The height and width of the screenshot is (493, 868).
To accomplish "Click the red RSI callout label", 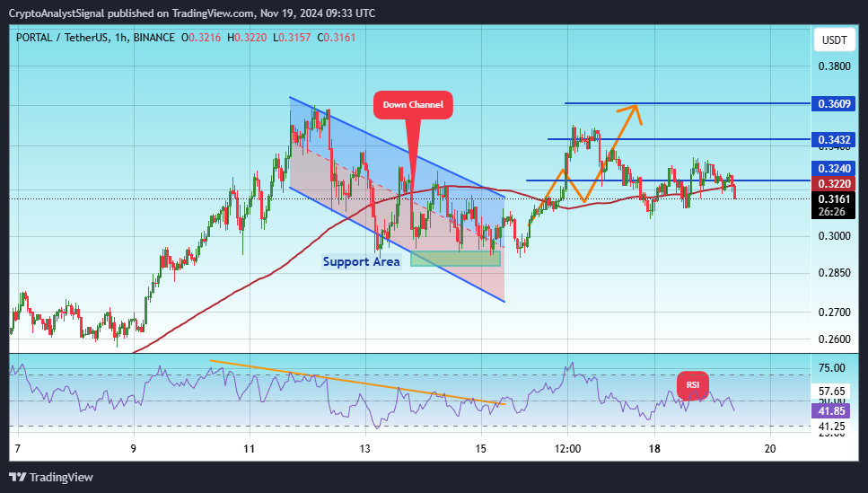I will [693, 385].
